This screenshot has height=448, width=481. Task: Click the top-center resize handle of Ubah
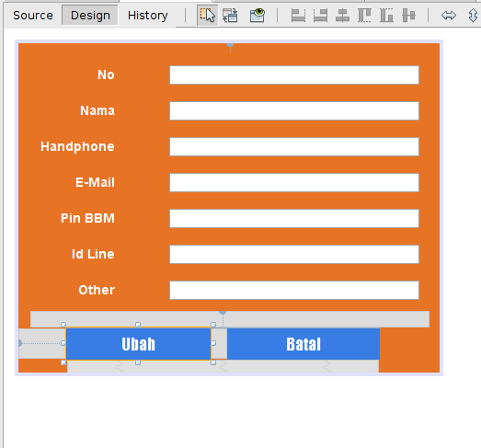138,325
